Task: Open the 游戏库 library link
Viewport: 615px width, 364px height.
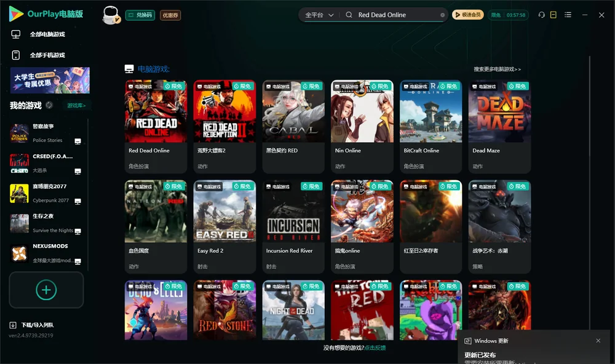Action: coord(76,106)
